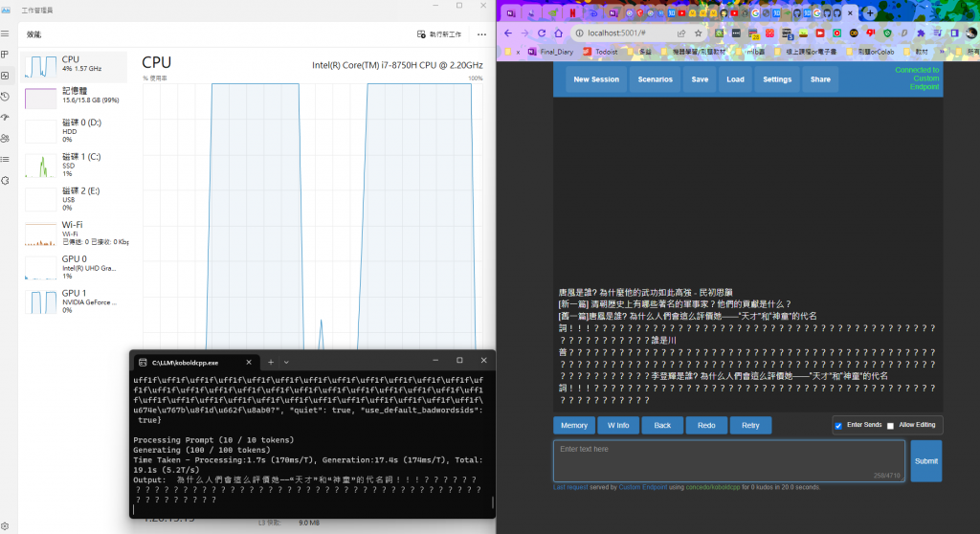Open browser Extensions puzzle icon
The width and height of the screenshot is (980, 534).
921,33
